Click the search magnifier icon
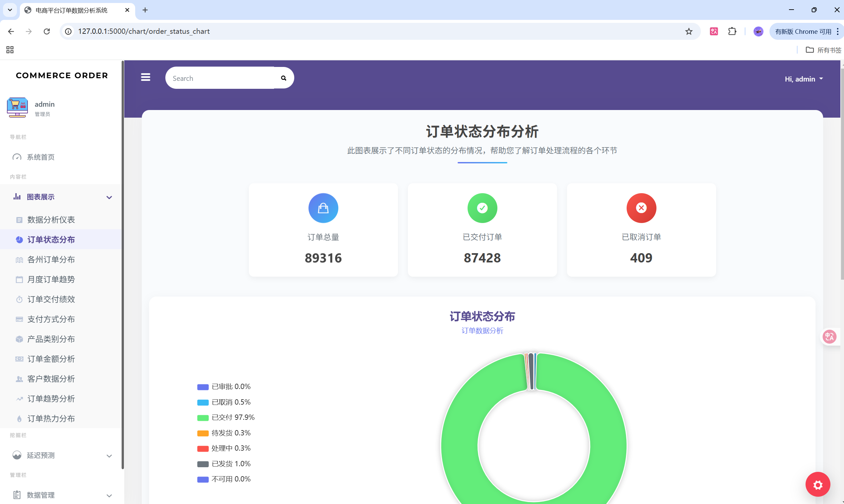This screenshot has height=504, width=844. pos(283,78)
